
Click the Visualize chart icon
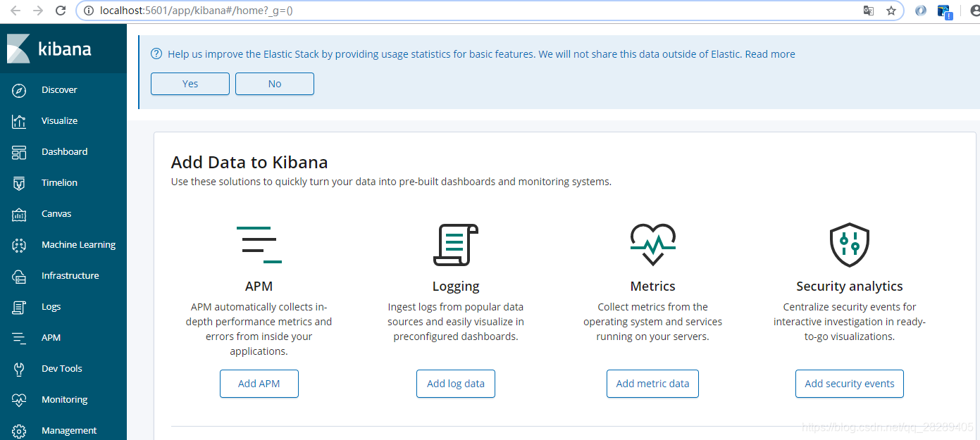pos(19,121)
